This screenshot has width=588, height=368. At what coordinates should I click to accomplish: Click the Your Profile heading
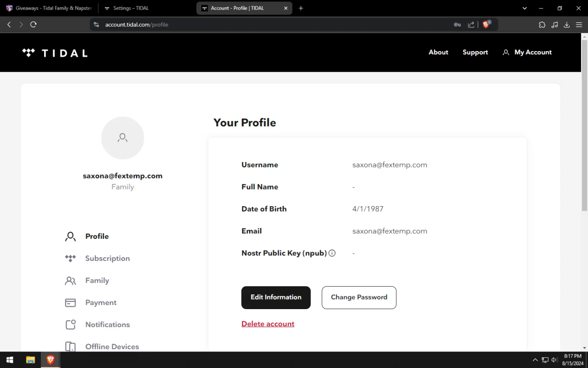coord(245,123)
